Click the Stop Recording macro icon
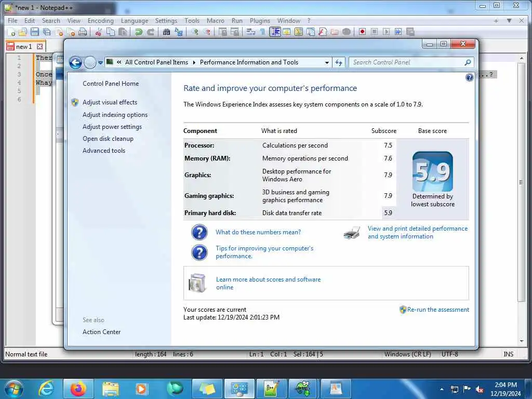 tap(374, 32)
